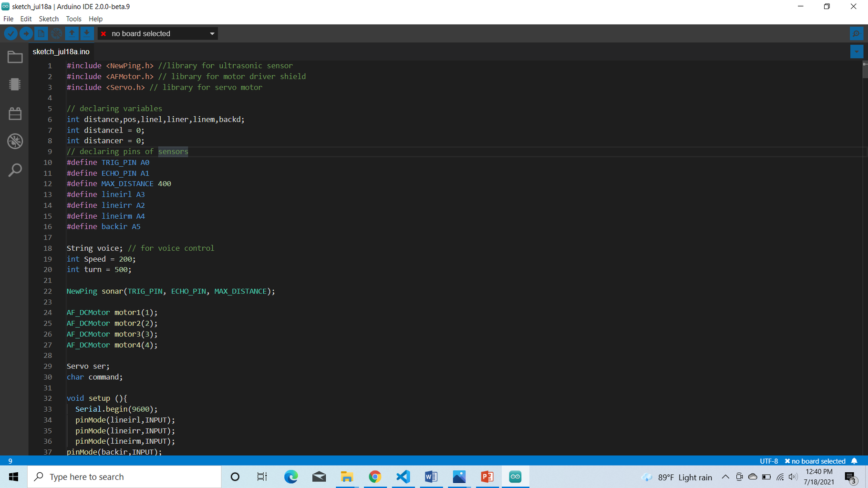Click the New sketch page icon
The width and height of the screenshot is (868, 488).
pyautogui.click(x=41, y=33)
